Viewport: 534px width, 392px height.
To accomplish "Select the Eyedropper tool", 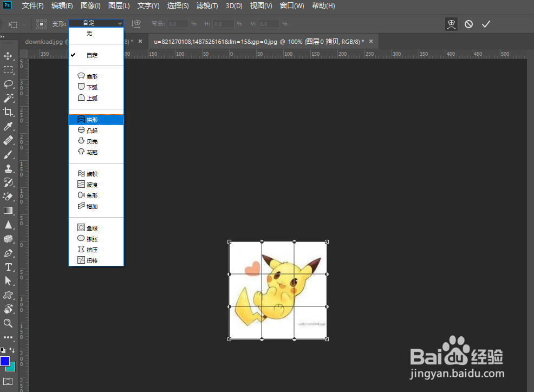I will click(x=8, y=126).
